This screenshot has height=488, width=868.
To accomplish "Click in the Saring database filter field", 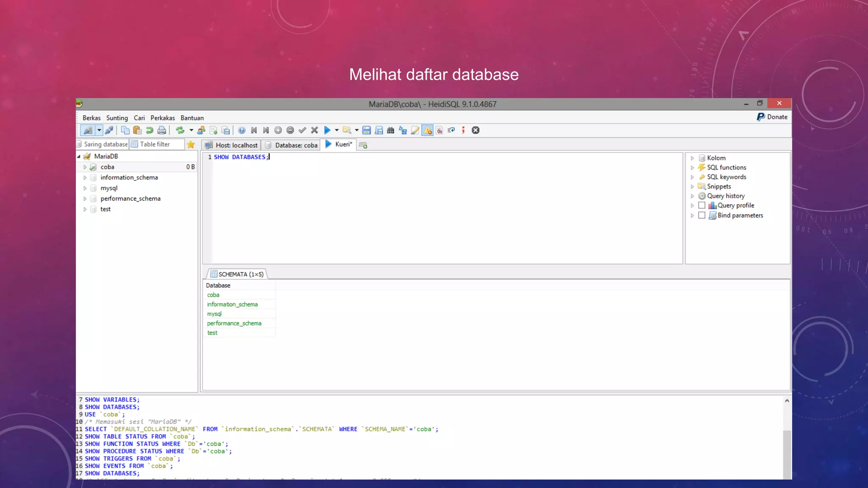I will coord(105,144).
